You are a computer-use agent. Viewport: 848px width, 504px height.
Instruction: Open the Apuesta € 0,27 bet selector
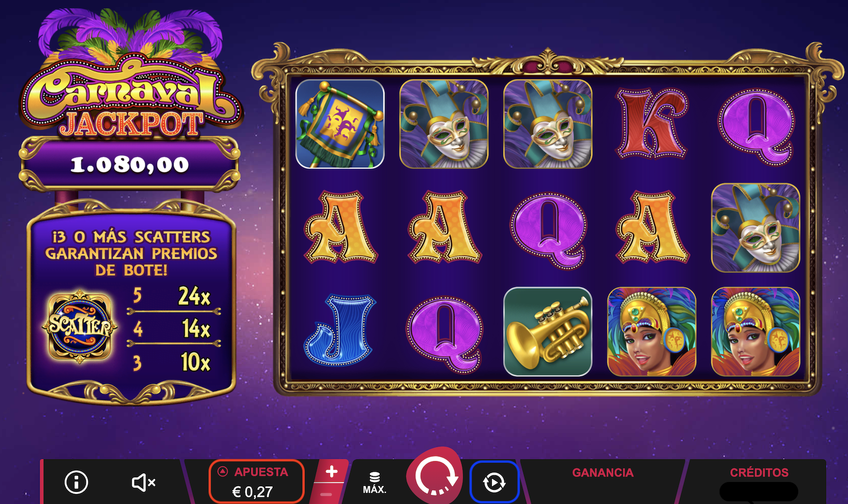257,481
